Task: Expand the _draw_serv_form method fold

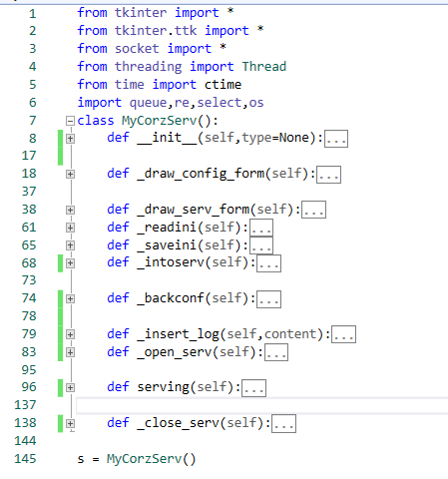Action: coord(70,210)
